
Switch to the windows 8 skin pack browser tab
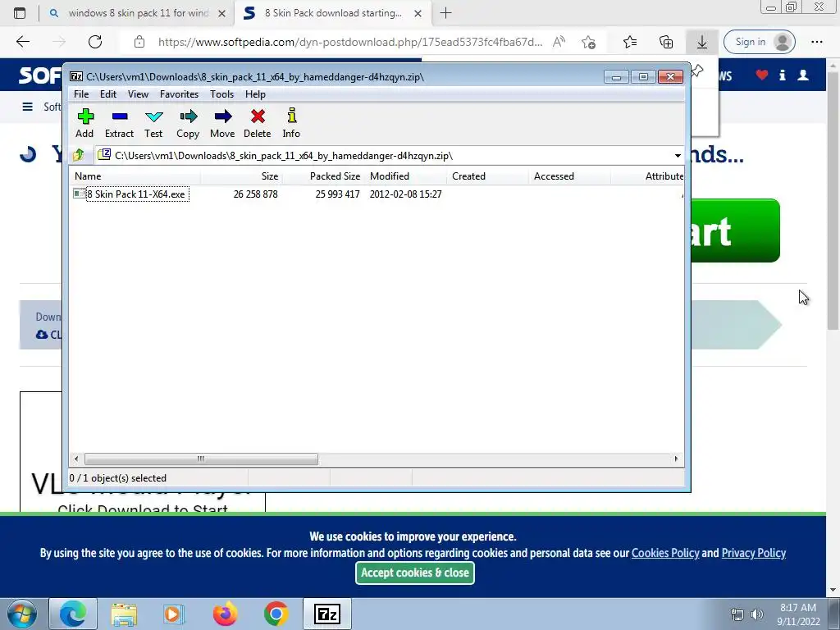click(138, 13)
